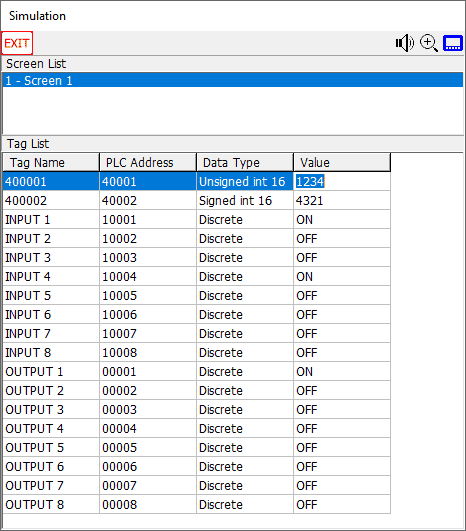The image size is (466, 531).
Task: Toggle OUTPUT 1 value ON
Action: point(342,371)
